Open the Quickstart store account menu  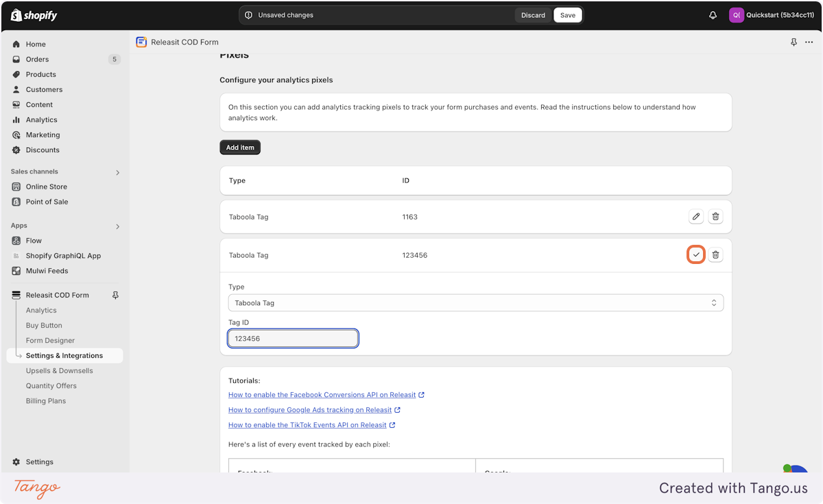click(x=772, y=15)
